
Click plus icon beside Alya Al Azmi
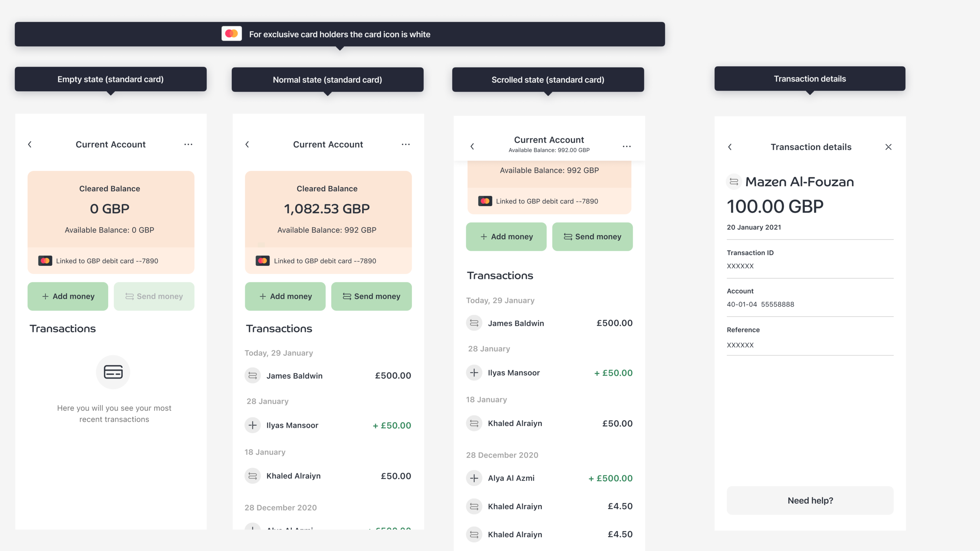(x=474, y=478)
